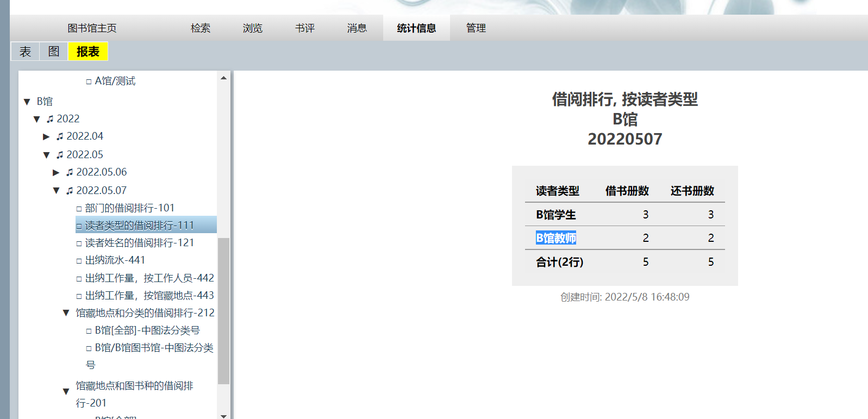Click the 还书册数 value for B馆教师
Viewport: 868px width, 419px height.
711,238
